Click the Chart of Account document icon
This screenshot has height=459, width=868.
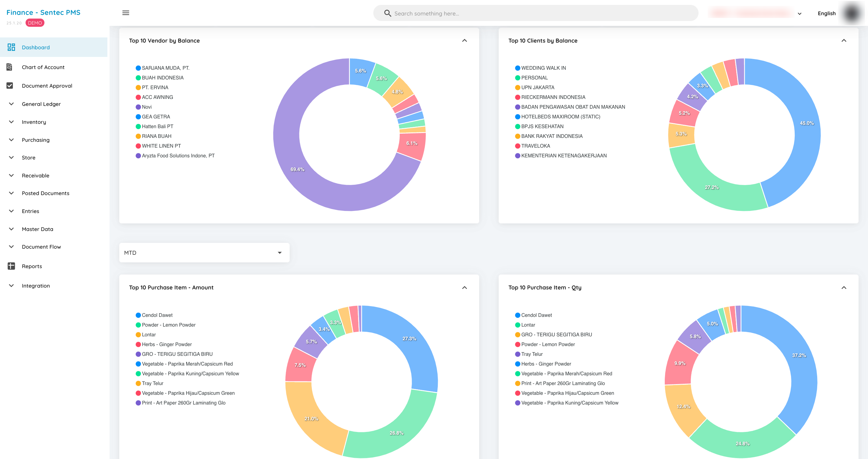point(9,67)
